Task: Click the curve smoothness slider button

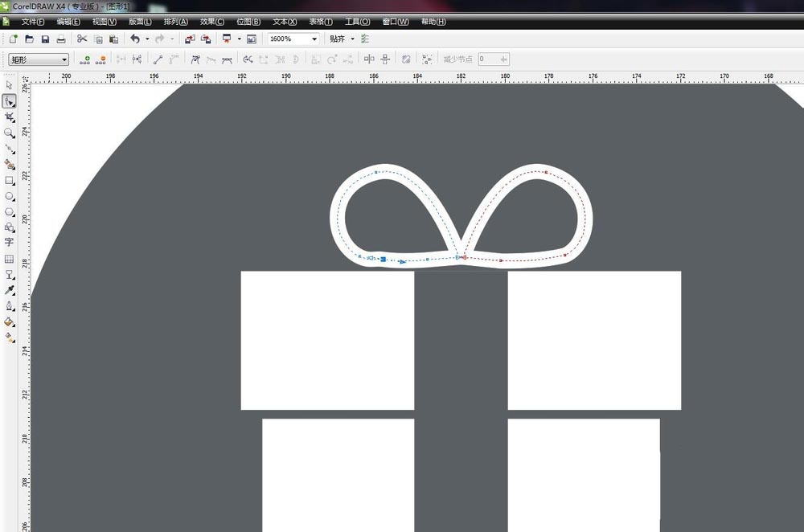Action: (x=504, y=59)
